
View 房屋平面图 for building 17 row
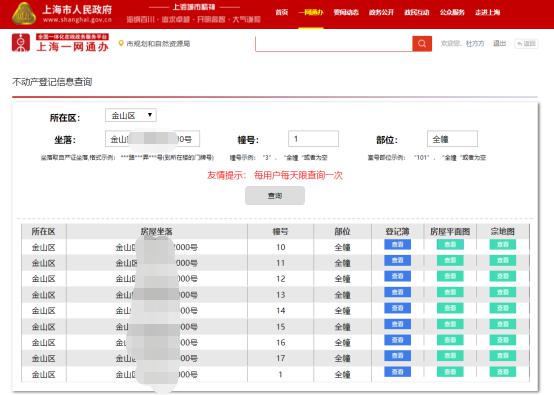pyautogui.click(x=450, y=356)
